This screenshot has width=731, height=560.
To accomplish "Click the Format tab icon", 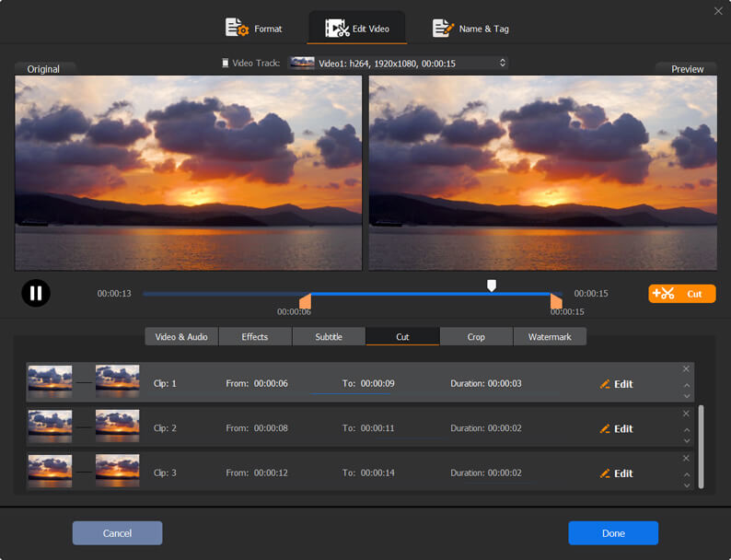I will point(238,29).
